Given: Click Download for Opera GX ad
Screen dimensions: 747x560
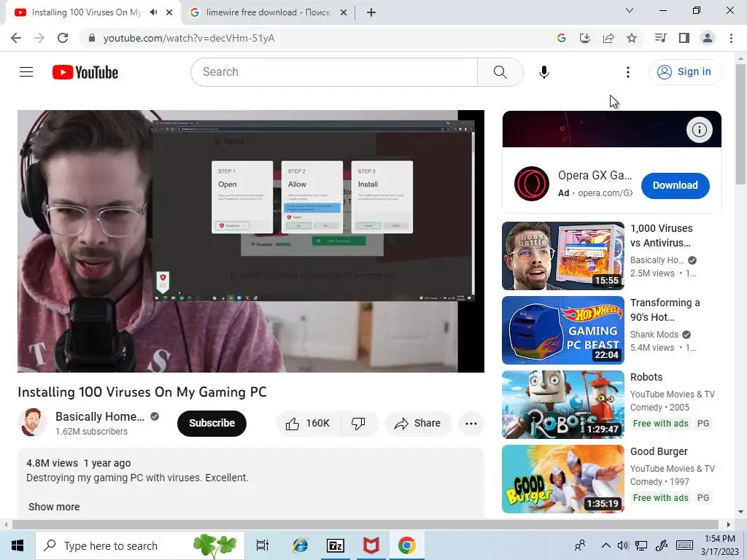Looking at the screenshot, I should click(x=675, y=186).
